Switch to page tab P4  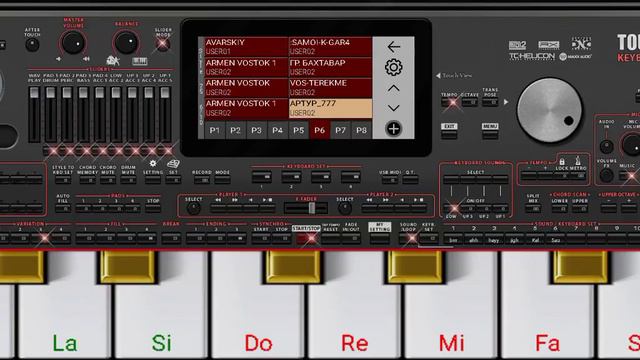(x=278, y=130)
